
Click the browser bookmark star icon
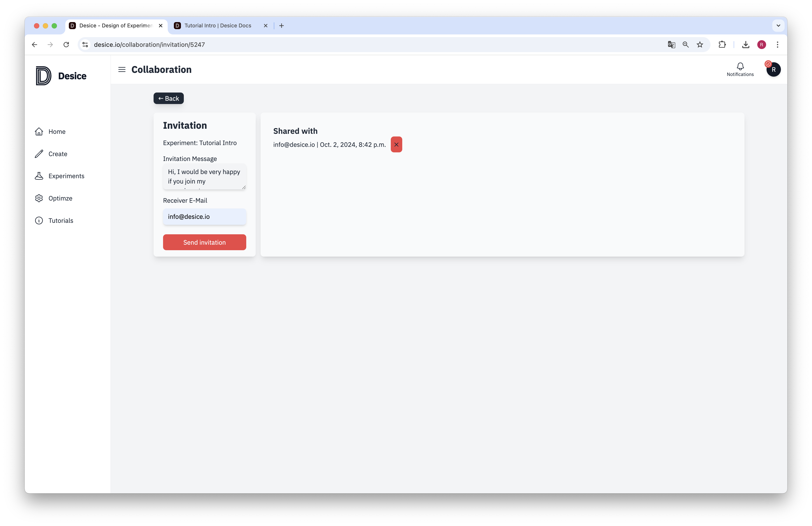tap(700, 44)
